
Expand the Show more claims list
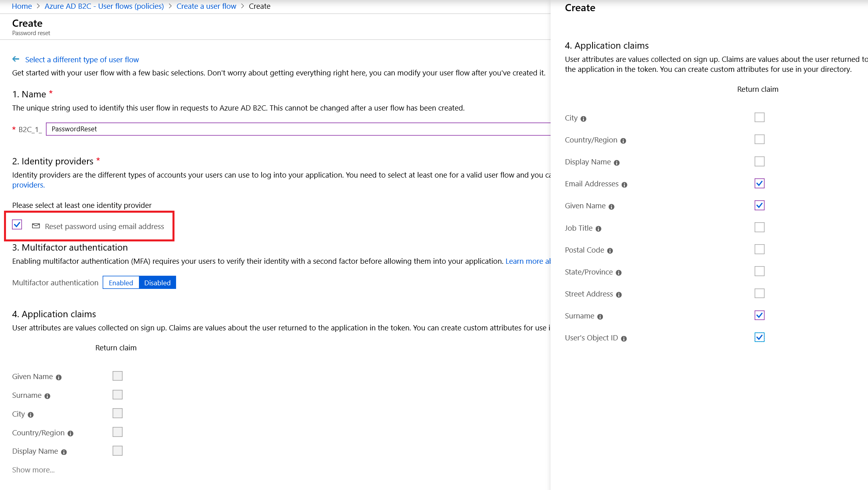coord(33,470)
